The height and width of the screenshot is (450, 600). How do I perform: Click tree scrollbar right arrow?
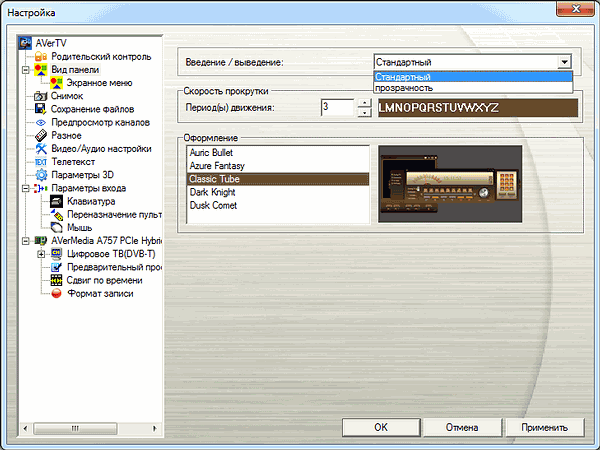pos(155,428)
